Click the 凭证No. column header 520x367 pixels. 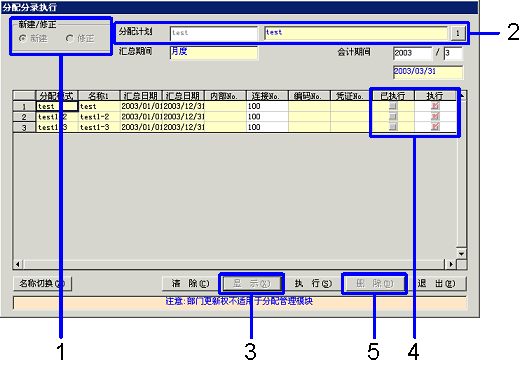click(351, 96)
